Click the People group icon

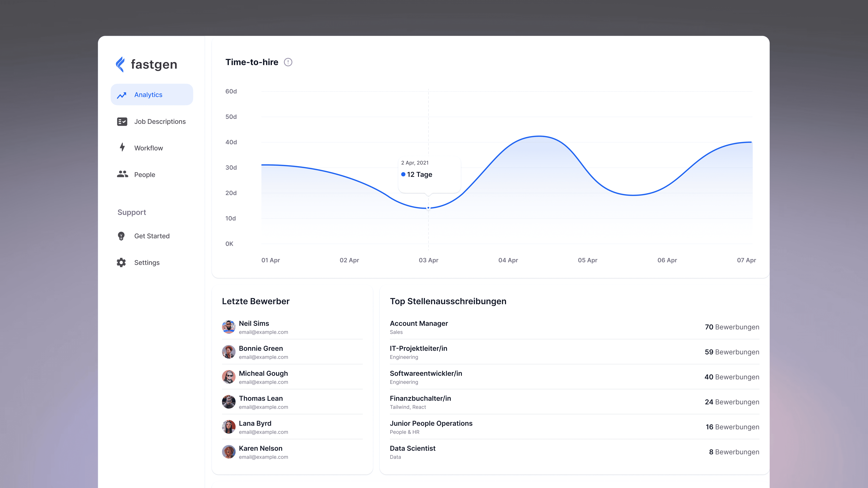coord(122,174)
